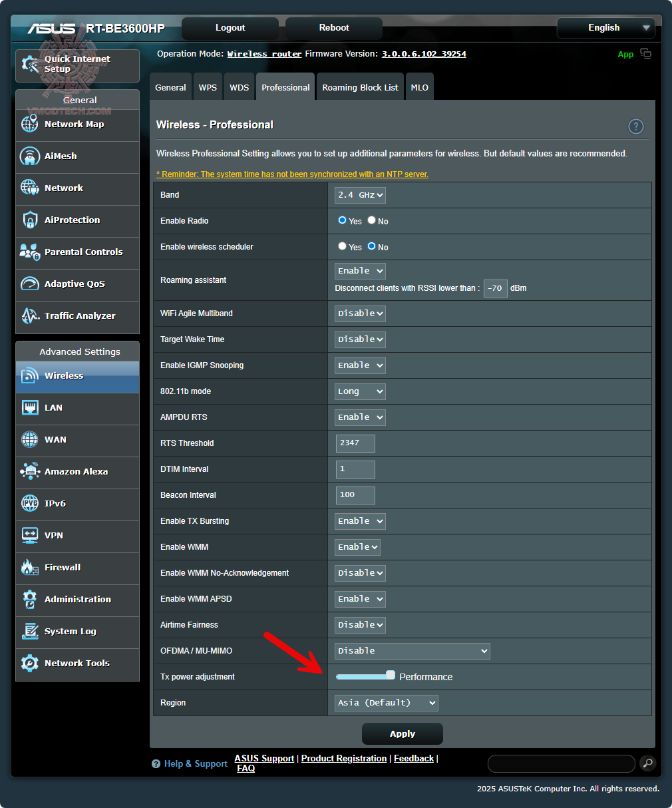The width and height of the screenshot is (672, 808).
Task: Select No for Enable Radio
Action: pos(371,220)
